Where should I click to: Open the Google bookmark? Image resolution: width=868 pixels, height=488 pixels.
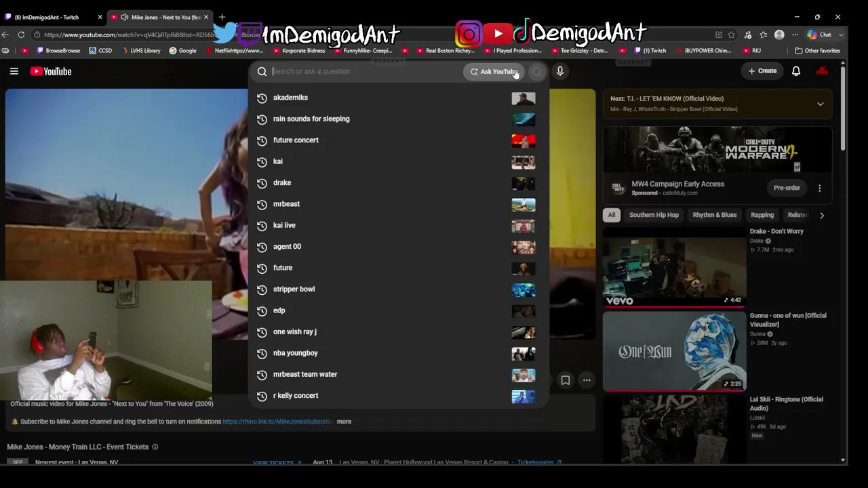tap(182, 51)
